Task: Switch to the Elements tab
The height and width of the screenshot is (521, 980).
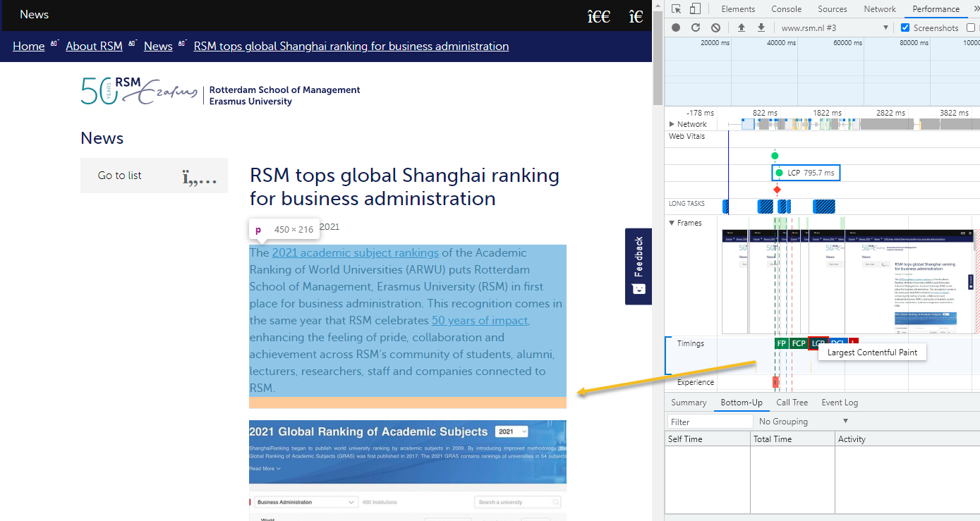Action: (x=738, y=9)
